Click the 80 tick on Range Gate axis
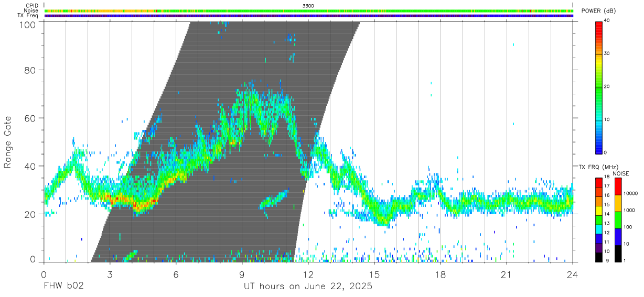 coord(30,70)
